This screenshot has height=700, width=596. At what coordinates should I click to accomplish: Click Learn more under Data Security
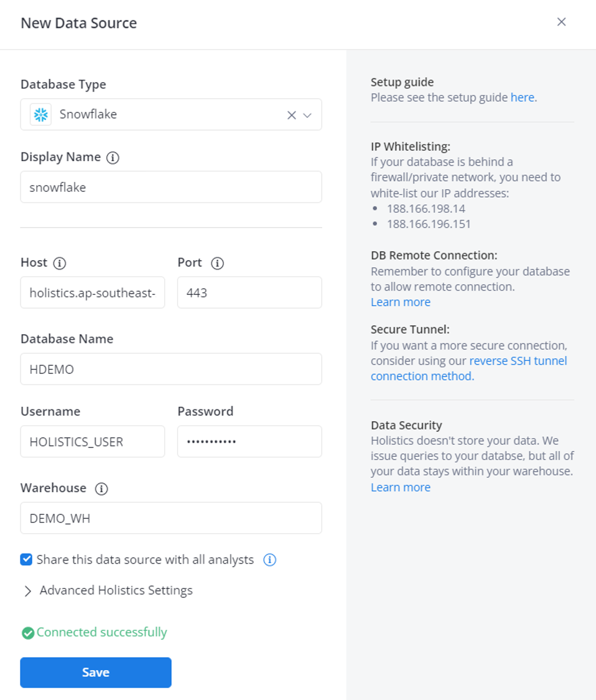[400, 487]
